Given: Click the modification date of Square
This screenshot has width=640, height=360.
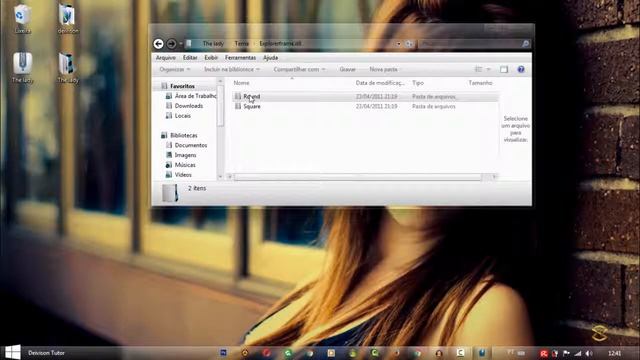Looking at the screenshot, I should point(376,107).
